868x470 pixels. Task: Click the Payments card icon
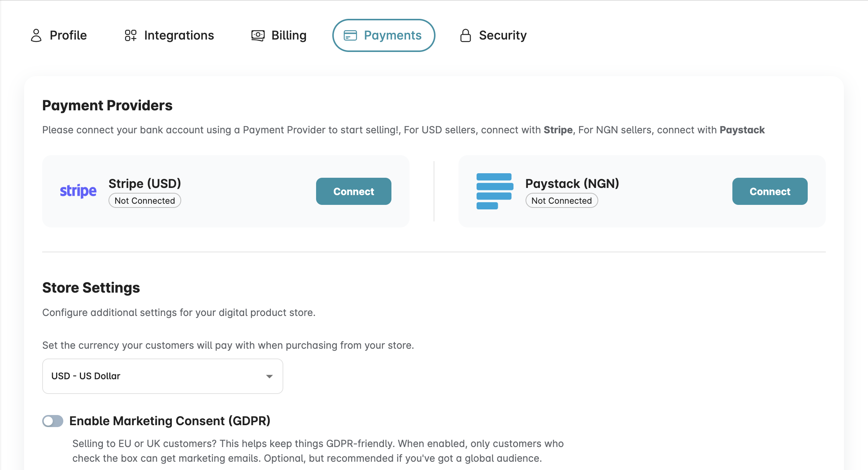pos(350,35)
